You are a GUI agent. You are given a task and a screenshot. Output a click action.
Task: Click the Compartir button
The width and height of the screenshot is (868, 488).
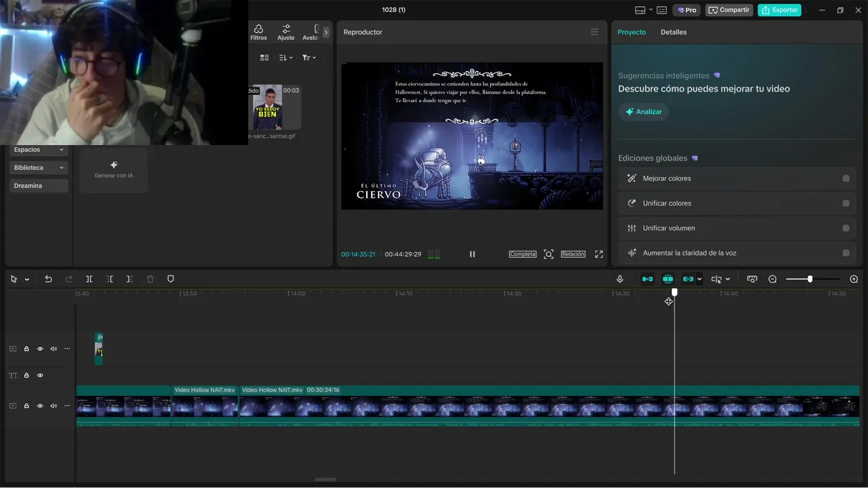[729, 10]
